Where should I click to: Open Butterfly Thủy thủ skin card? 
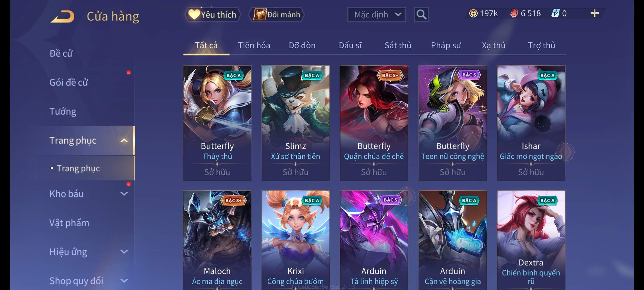click(x=217, y=123)
